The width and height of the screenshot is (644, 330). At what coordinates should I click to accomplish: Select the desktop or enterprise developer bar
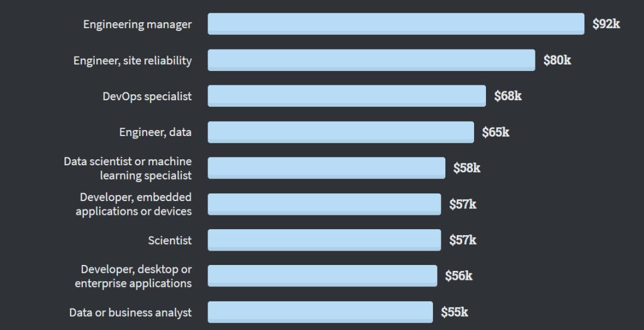tap(322, 276)
